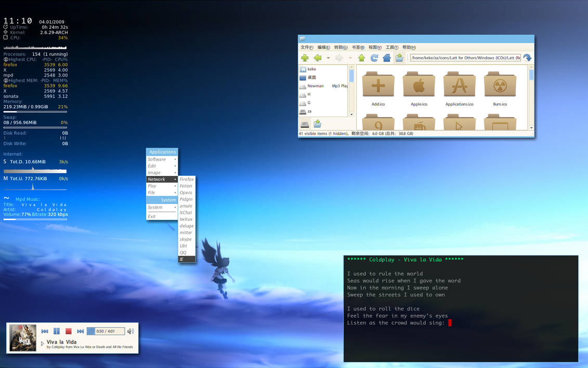
Task: Skip to next track with the forward button
Action: [80, 331]
